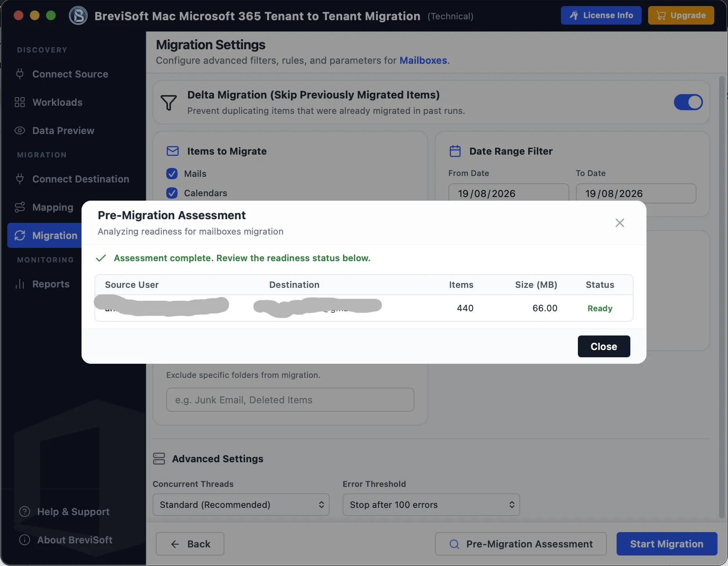Screen dimensions: 728x566
Task: Click the Connect Source plug icon
Action: point(20,74)
